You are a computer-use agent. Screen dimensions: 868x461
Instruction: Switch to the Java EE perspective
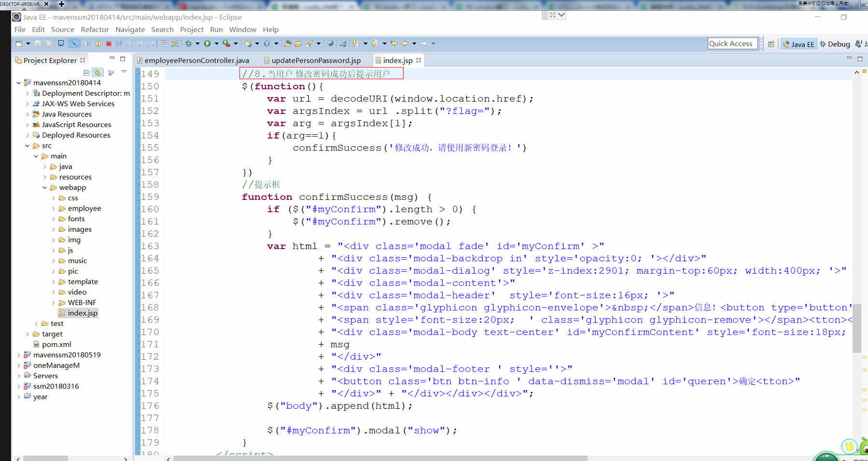pyautogui.click(x=798, y=44)
